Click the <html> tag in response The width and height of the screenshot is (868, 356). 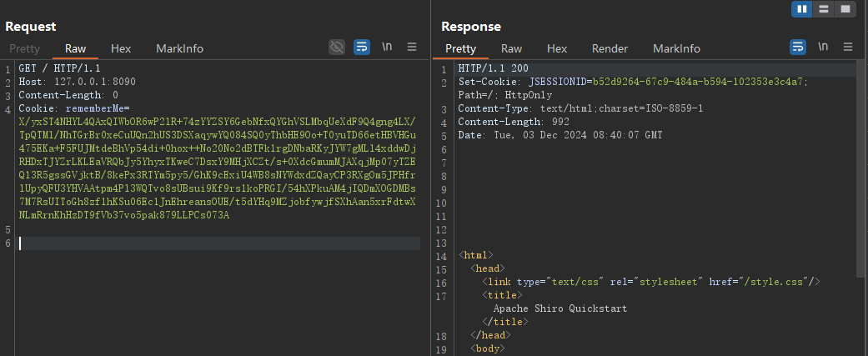tap(475, 255)
